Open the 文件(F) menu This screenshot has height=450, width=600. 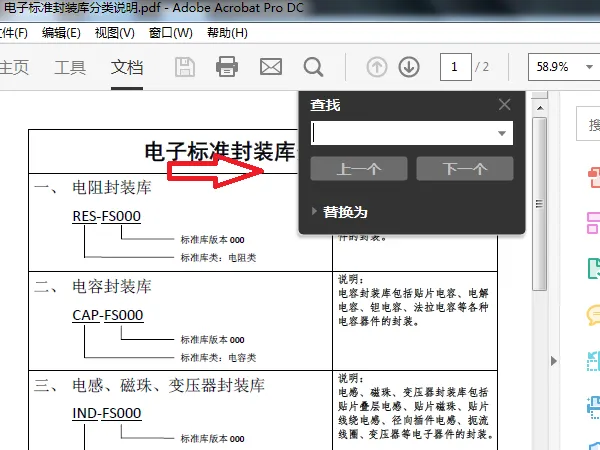[x=13, y=33]
